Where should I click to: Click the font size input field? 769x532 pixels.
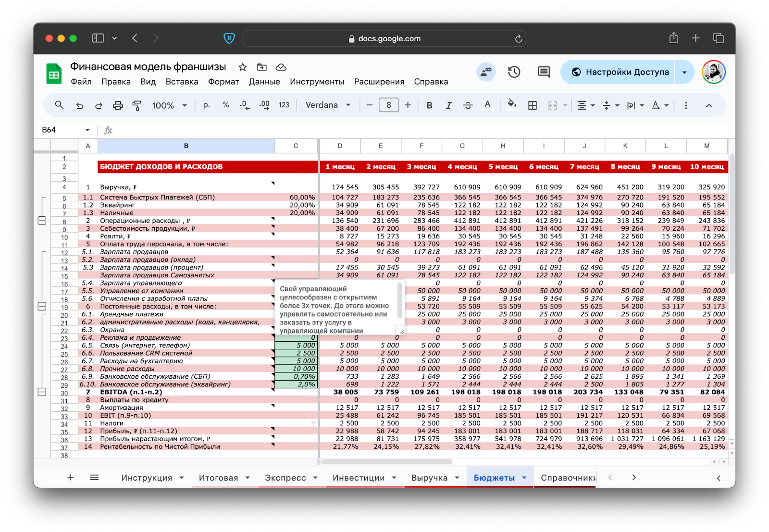(x=388, y=105)
